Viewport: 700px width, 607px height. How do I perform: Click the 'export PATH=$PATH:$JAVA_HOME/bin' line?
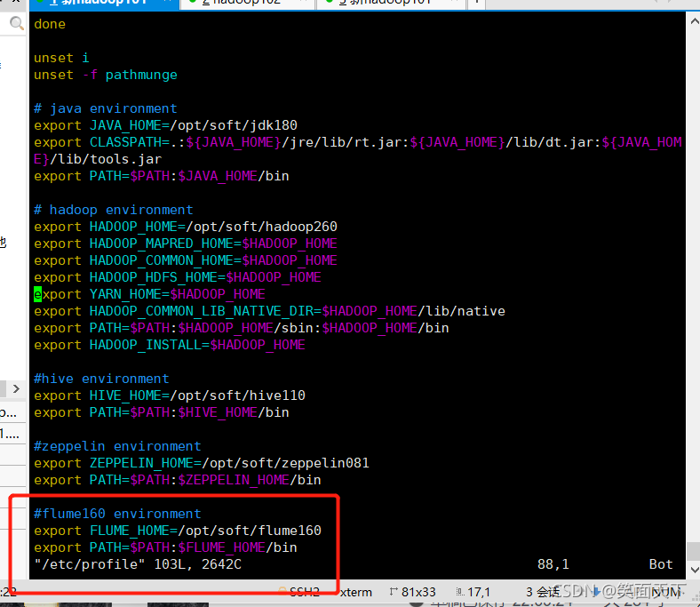161,176
